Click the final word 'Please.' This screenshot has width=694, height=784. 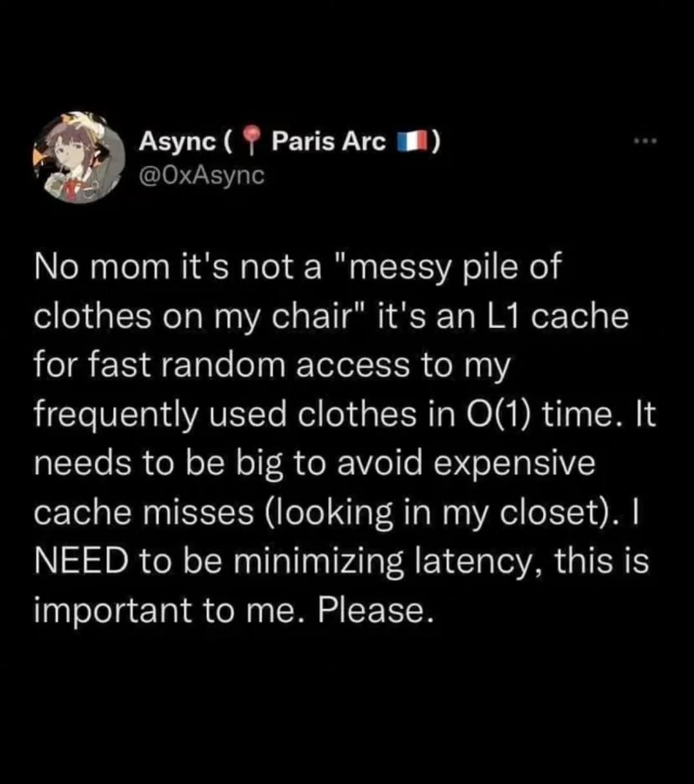pyautogui.click(x=372, y=610)
